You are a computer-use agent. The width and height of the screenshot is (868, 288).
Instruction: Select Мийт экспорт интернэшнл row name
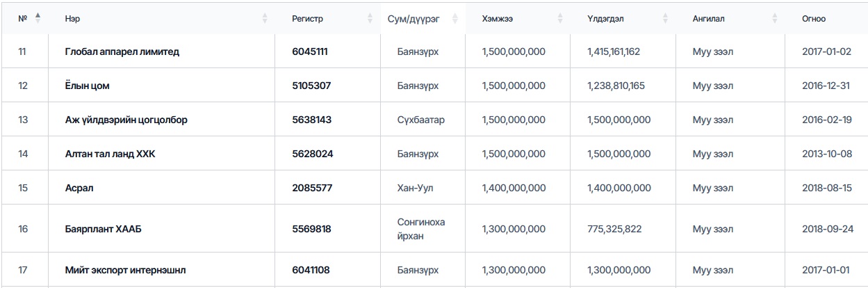point(125,270)
